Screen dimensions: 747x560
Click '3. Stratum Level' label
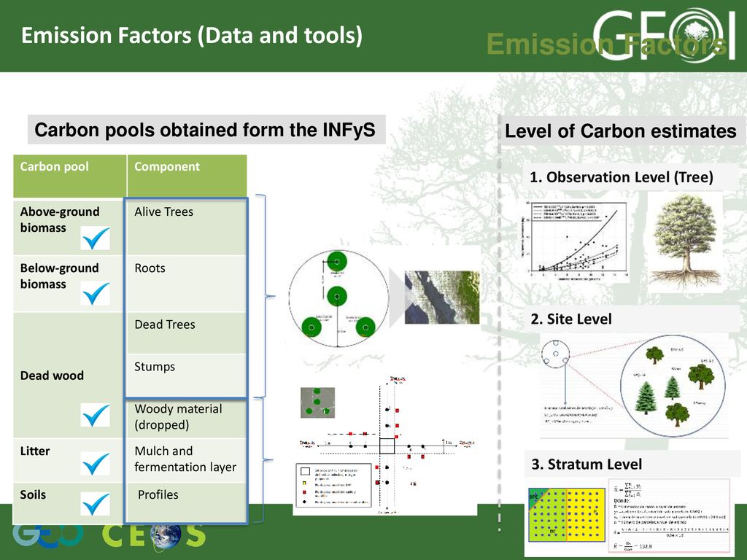[x=587, y=464]
